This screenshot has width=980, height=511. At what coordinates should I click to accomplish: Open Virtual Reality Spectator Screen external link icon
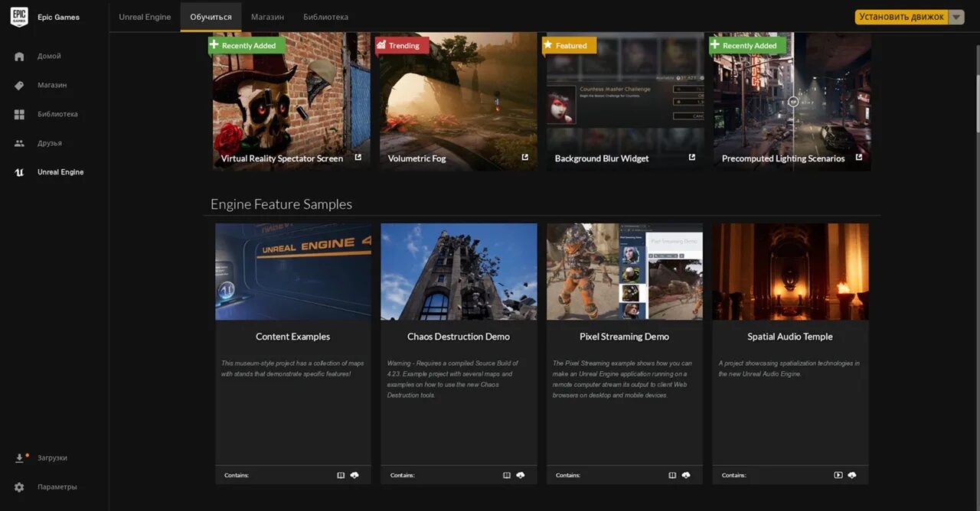358,158
